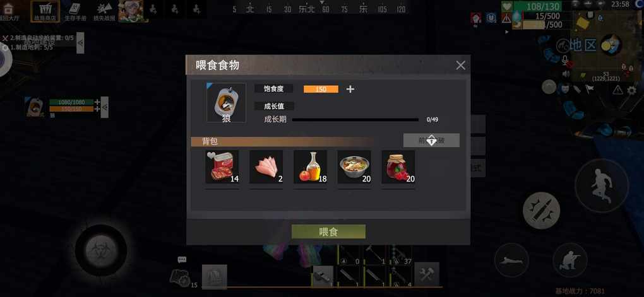The image size is (644, 297).
Task: Tap the jump action icon
Action: [602, 185]
